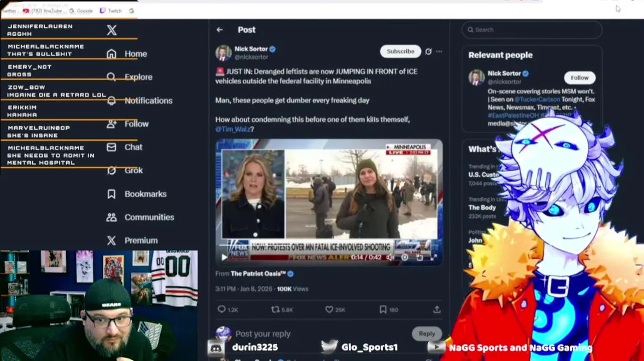Click the chat message from erikkim

[x=22, y=111]
